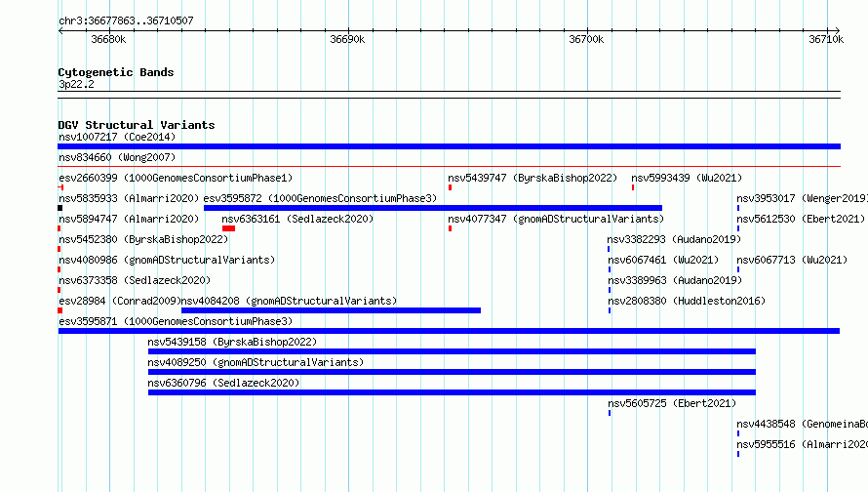
Task: Select nsv3389963 (Audano2019) label
Action: [x=675, y=280]
